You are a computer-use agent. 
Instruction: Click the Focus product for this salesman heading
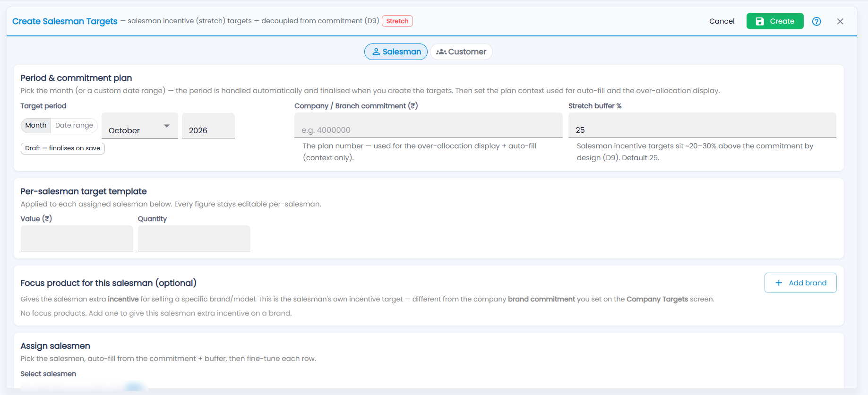108,283
